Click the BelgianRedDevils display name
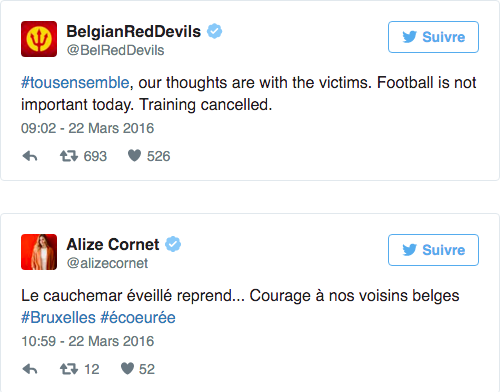The height and width of the screenshot is (392, 500). (134, 32)
